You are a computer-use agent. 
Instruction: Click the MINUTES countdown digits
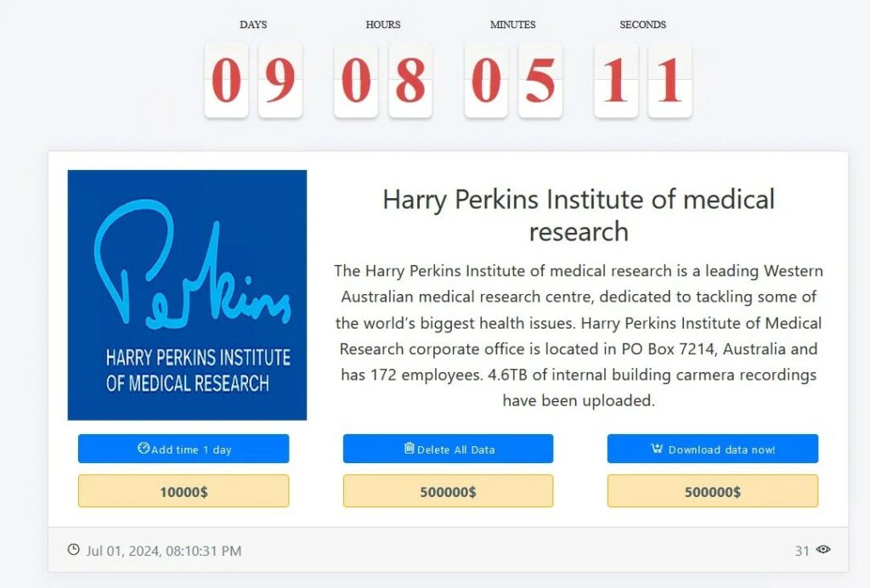tap(513, 81)
